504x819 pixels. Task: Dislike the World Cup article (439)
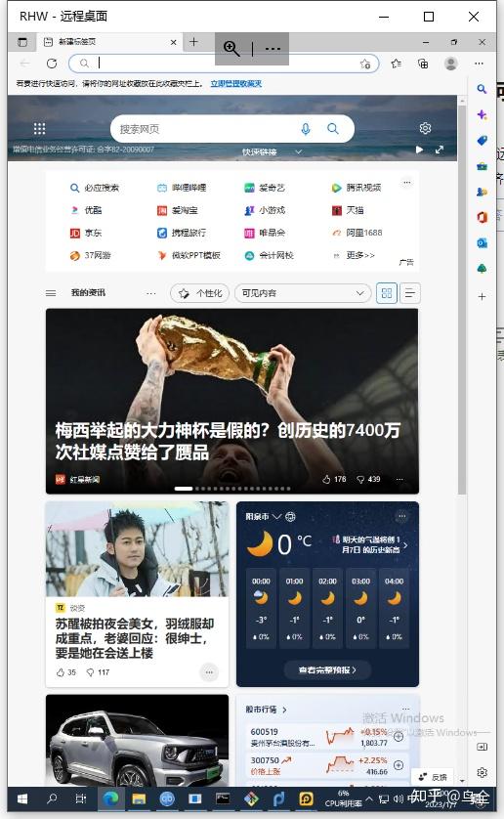(x=368, y=479)
